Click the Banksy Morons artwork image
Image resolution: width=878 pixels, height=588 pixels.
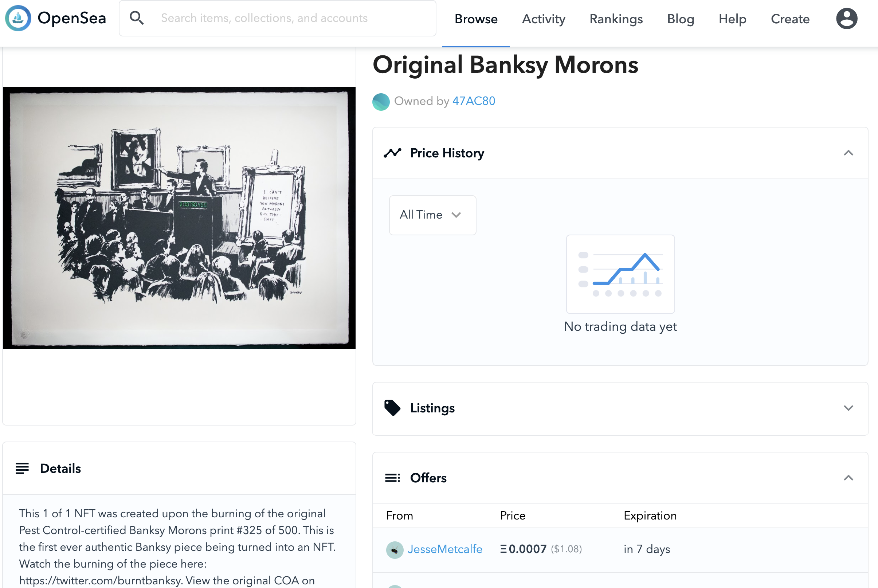click(179, 217)
